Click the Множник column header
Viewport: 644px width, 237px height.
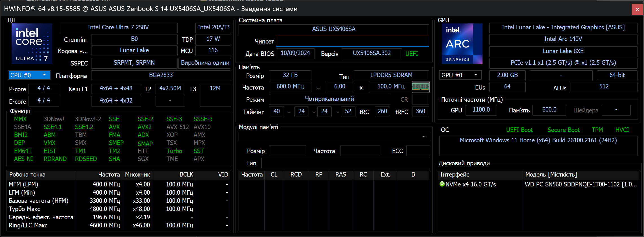click(x=137, y=175)
